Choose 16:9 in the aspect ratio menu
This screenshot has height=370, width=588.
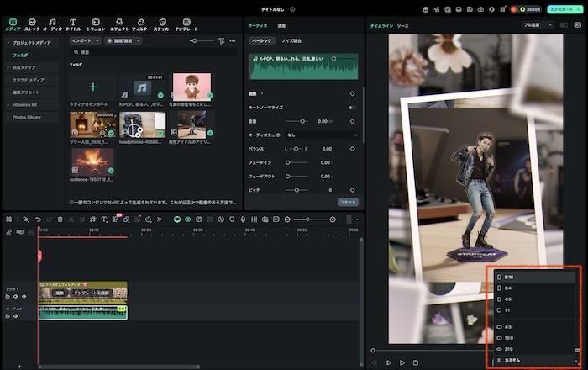point(509,336)
